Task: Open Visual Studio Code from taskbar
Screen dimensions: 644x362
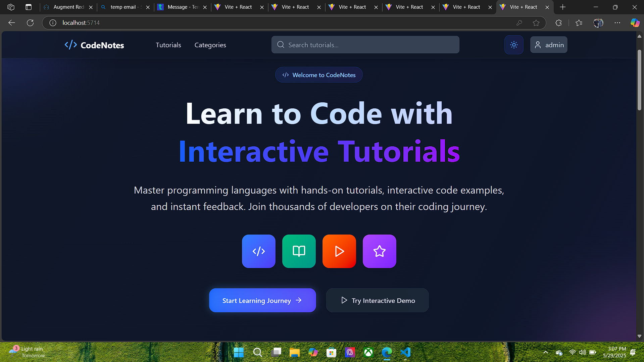Action: (x=405, y=352)
